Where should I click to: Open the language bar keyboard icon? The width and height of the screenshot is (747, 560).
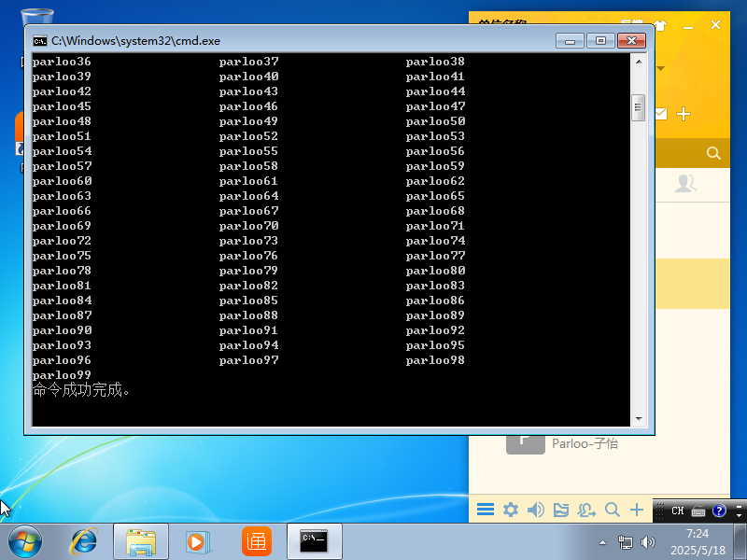click(698, 511)
